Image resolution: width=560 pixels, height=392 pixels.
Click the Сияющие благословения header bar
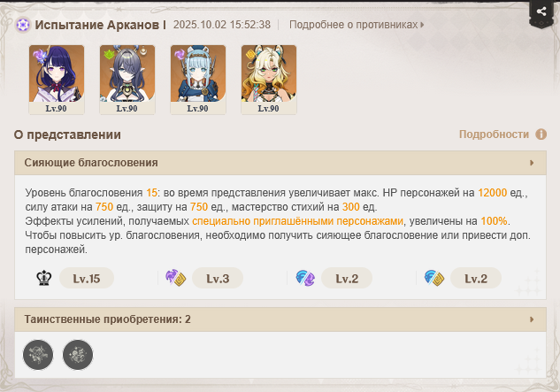tap(280, 163)
